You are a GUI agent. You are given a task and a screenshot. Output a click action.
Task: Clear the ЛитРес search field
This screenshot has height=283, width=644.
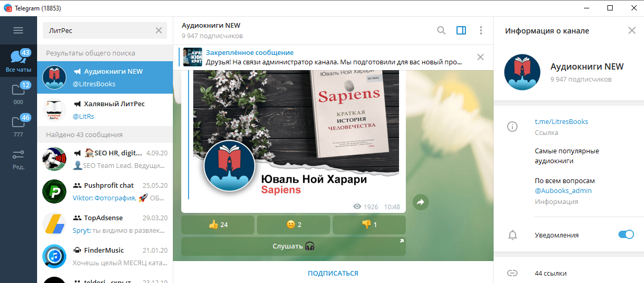tap(159, 30)
